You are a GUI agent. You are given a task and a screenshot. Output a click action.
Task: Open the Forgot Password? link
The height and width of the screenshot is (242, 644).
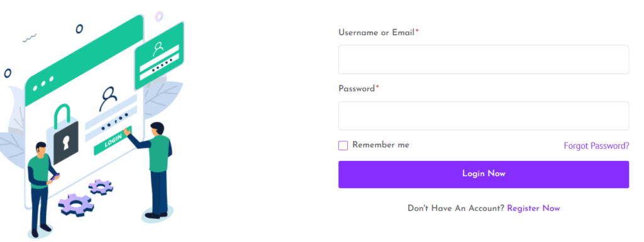click(596, 146)
